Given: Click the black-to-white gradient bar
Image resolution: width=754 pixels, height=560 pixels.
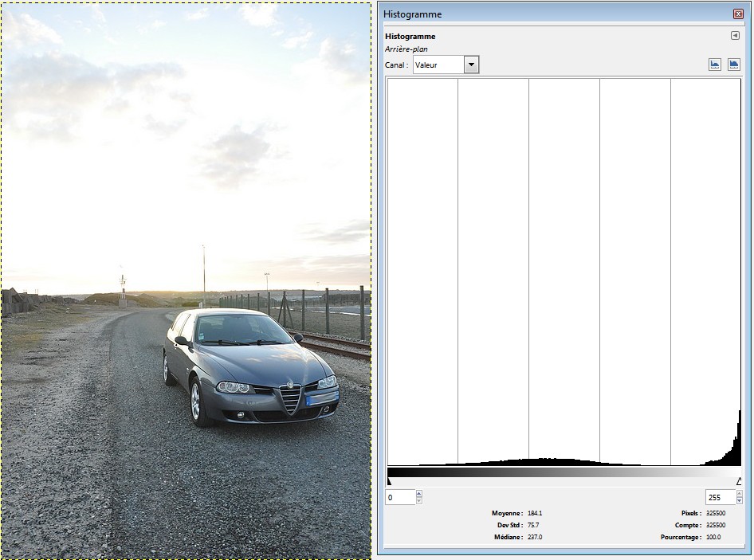Looking at the screenshot, I should 564,472.
